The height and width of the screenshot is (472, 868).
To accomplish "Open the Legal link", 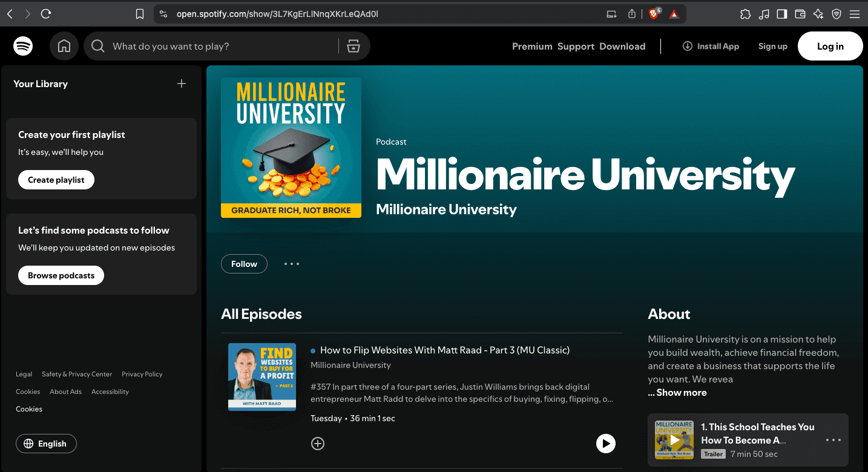I will (24, 374).
